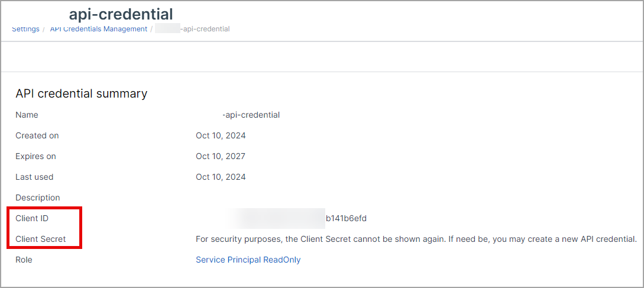Click the Expires on label
This screenshot has height=288, width=644.
coord(35,156)
